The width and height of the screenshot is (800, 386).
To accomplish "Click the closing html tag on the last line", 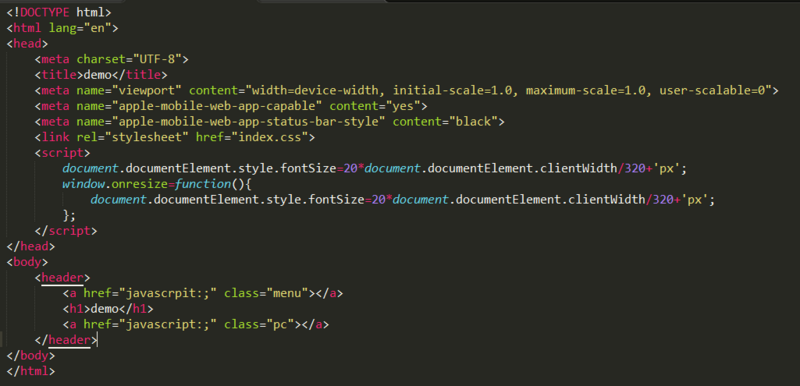I will (31, 371).
